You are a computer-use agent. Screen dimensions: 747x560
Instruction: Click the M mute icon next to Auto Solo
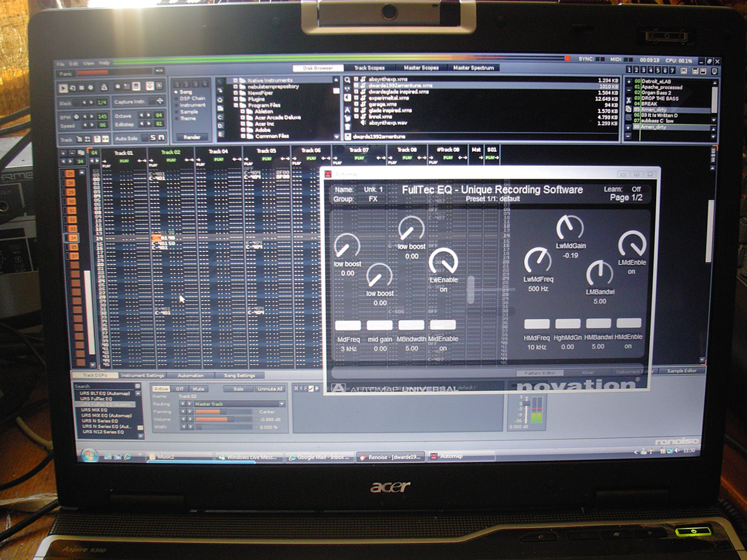[161, 138]
